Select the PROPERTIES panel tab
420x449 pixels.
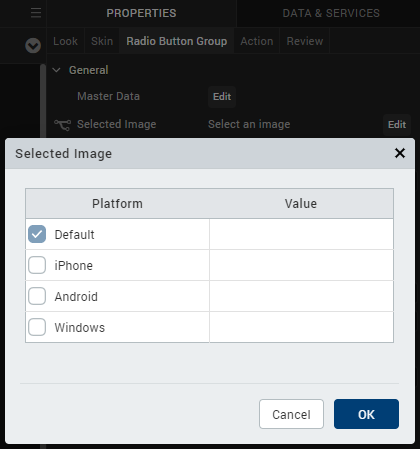pos(141,13)
